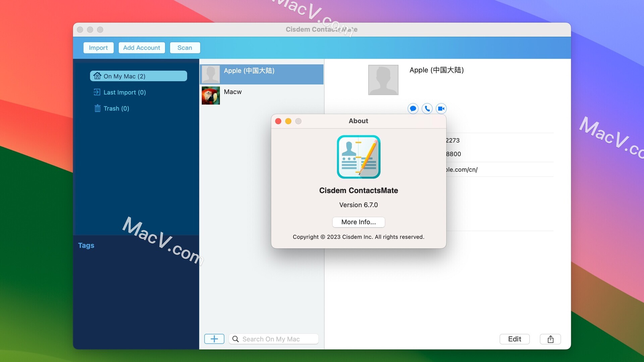Click Version 6.7.0 text in About
The image size is (644, 362).
pos(359,205)
